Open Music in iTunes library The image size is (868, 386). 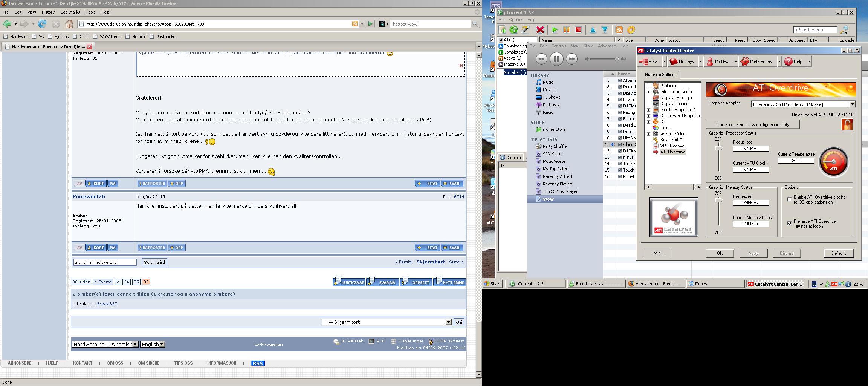click(547, 82)
